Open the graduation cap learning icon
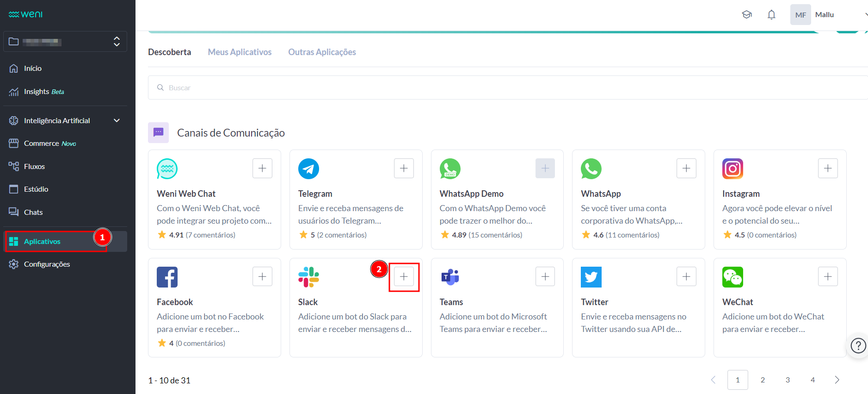Screen dimensions: 868x394 747,15
